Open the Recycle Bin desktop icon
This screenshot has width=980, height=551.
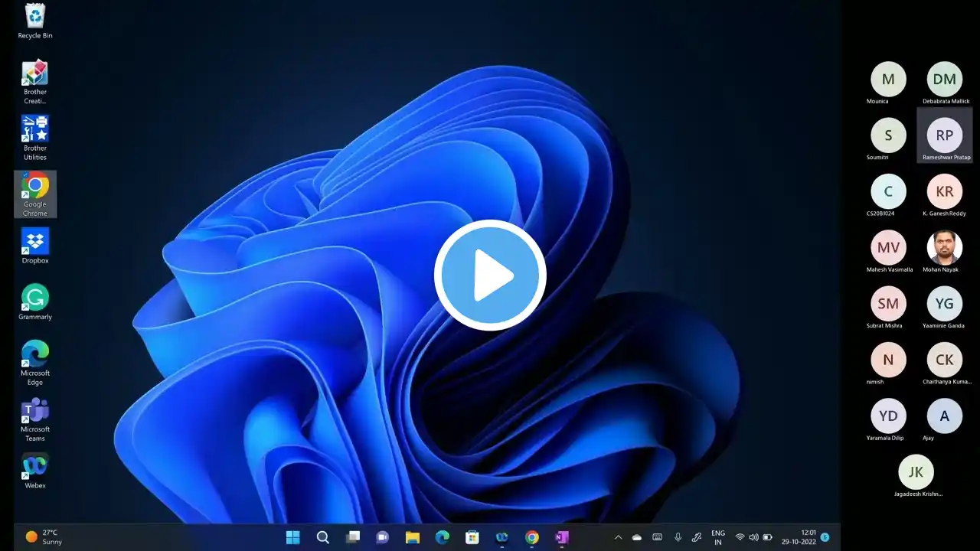coord(35,21)
